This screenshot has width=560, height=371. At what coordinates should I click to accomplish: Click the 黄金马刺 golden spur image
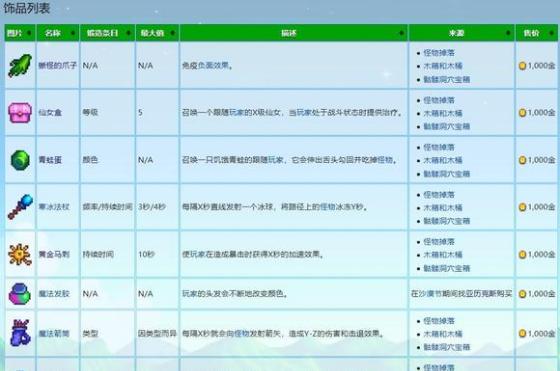click(20, 254)
